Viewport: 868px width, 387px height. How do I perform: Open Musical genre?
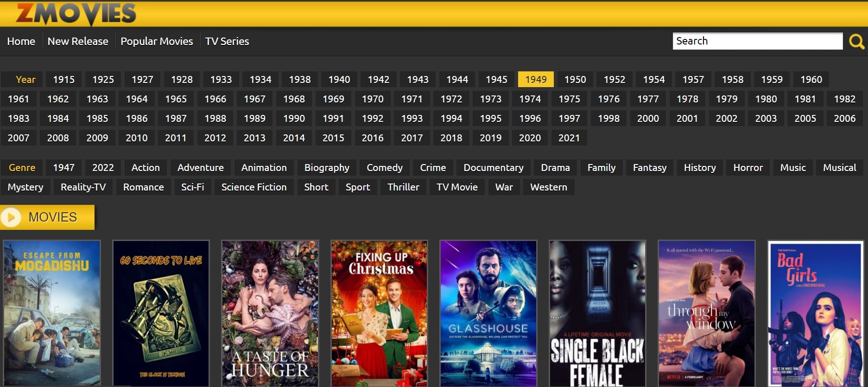[839, 167]
